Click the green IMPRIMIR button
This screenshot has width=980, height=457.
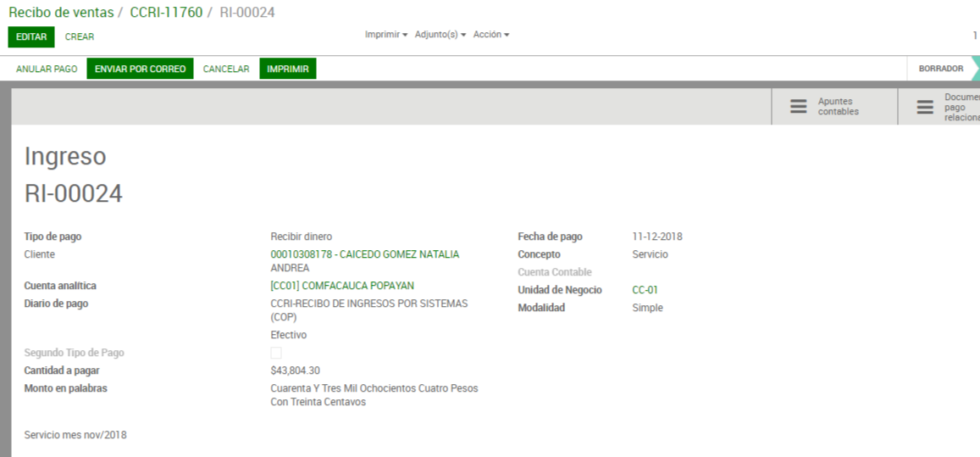click(287, 70)
